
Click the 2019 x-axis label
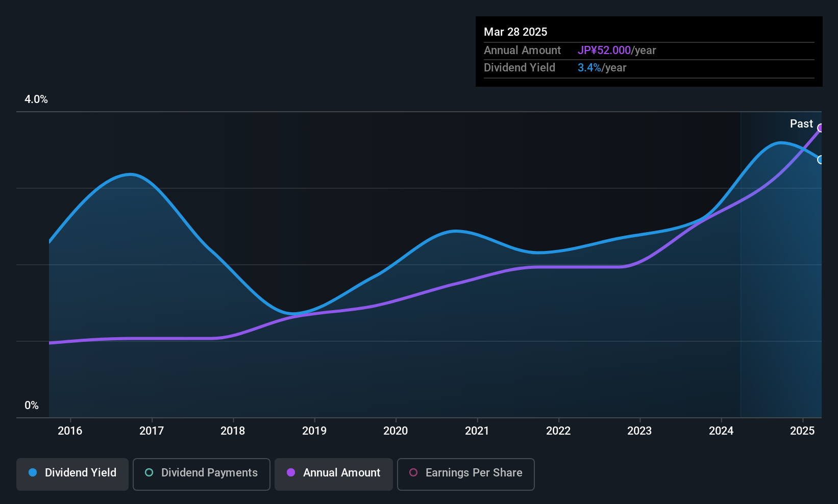click(x=314, y=431)
